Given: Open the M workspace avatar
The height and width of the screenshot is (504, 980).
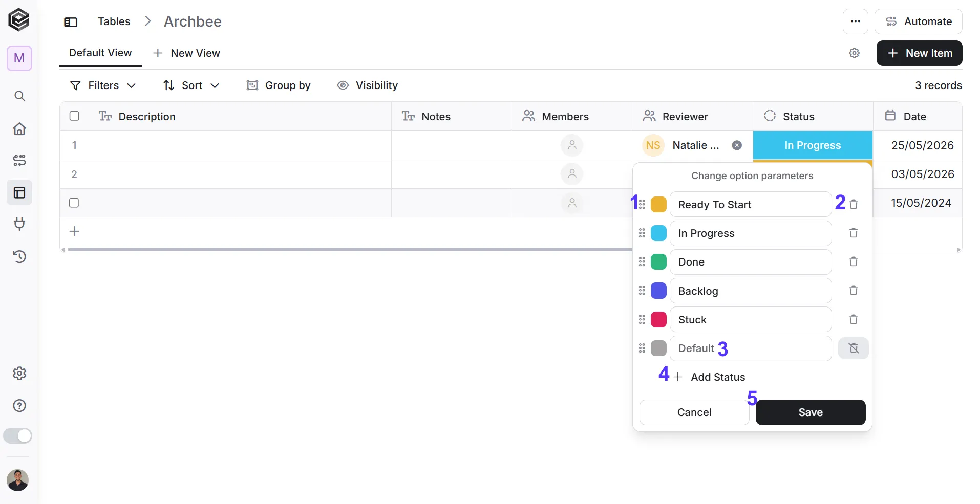Looking at the screenshot, I should click(x=19, y=58).
